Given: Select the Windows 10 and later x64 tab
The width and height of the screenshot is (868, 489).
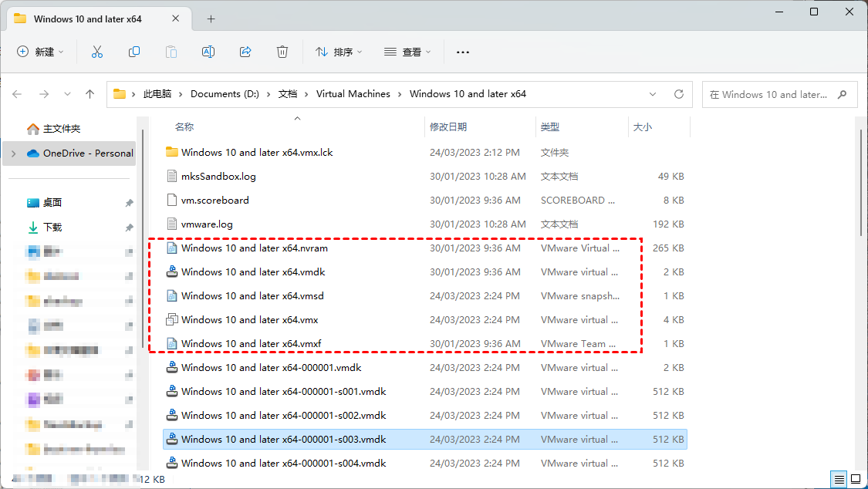Looking at the screenshot, I should pos(99,19).
